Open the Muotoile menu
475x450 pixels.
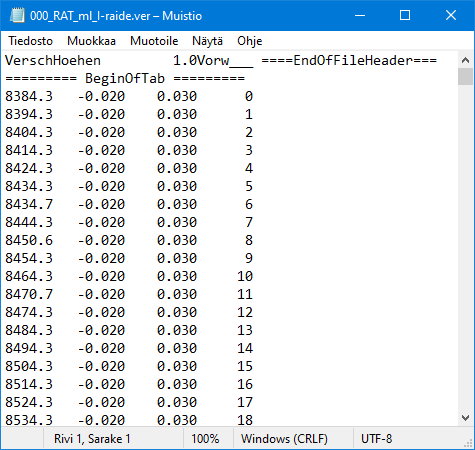click(x=154, y=41)
